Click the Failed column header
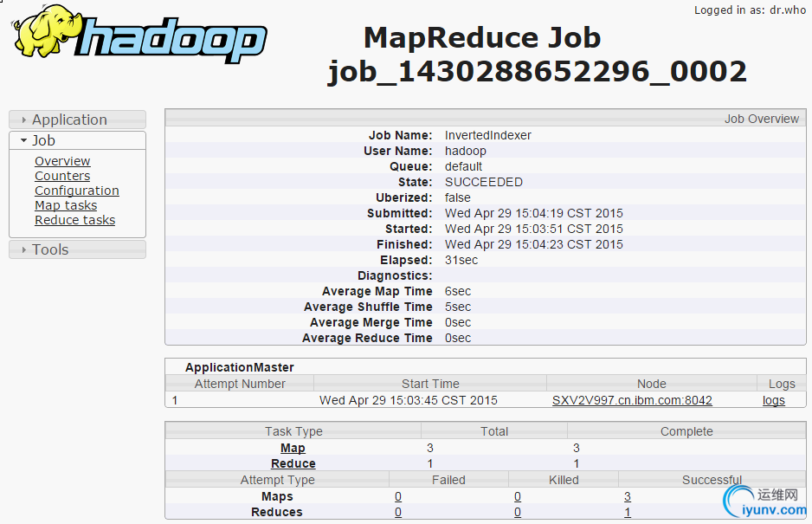 click(448, 480)
